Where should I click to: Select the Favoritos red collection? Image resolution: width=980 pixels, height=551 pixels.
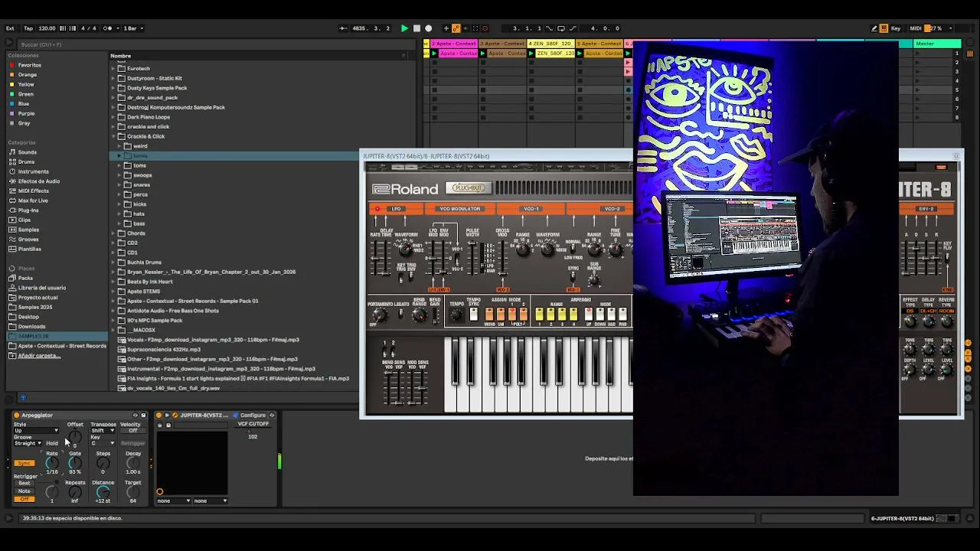[x=25, y=65]
